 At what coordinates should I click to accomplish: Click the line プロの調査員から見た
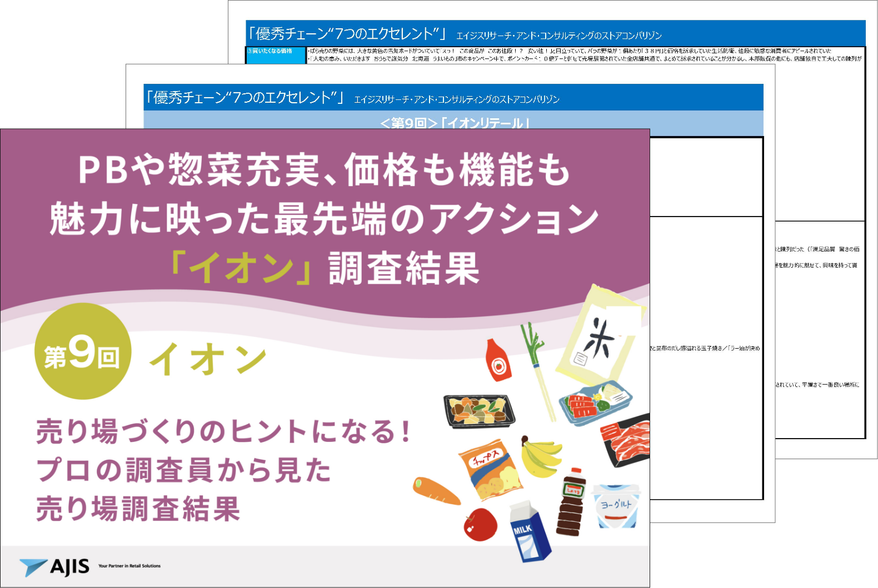(x=183, y=470)
